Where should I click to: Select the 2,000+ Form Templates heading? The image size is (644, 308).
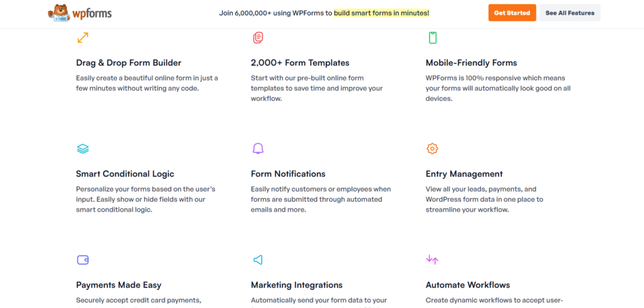coord(300,63)
